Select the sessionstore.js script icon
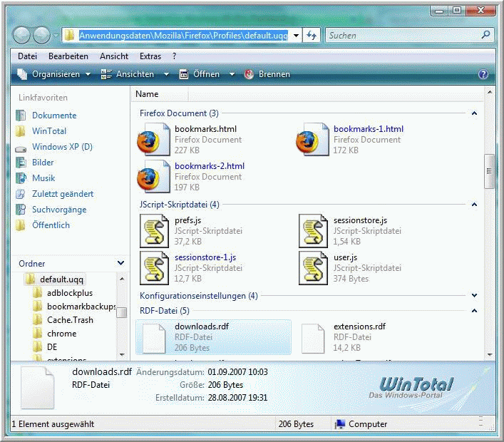Screen dimensions: 504x442 [x=313, y=231]
